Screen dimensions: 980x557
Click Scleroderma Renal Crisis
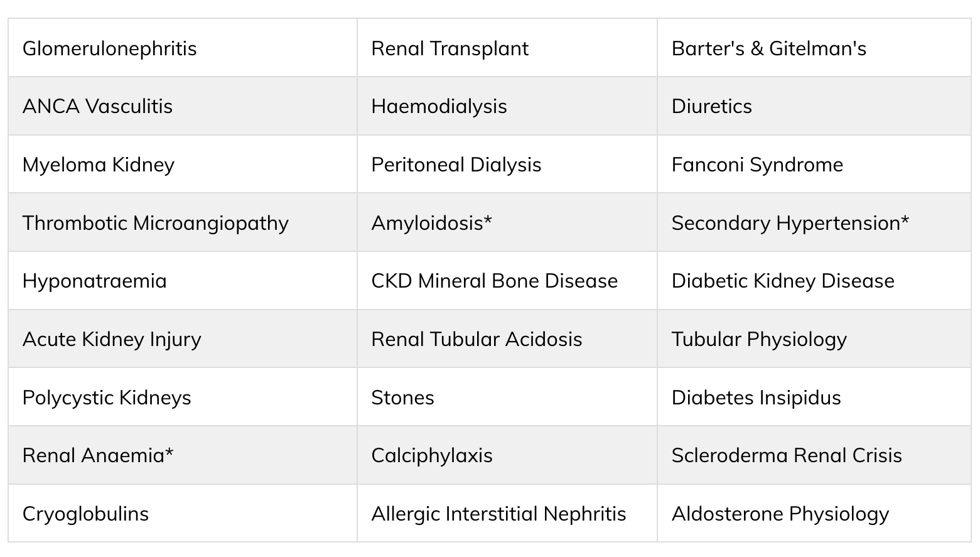[x=787, y=455]
